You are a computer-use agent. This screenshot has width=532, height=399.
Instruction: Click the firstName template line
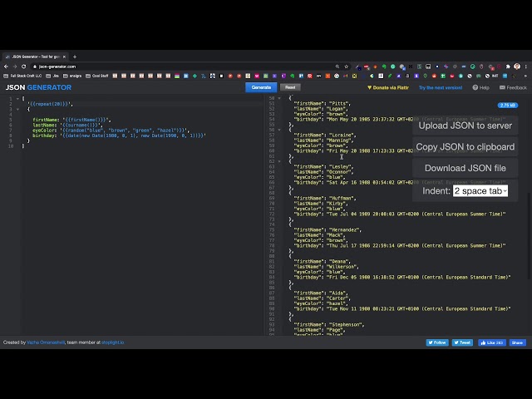coord(72,120)
